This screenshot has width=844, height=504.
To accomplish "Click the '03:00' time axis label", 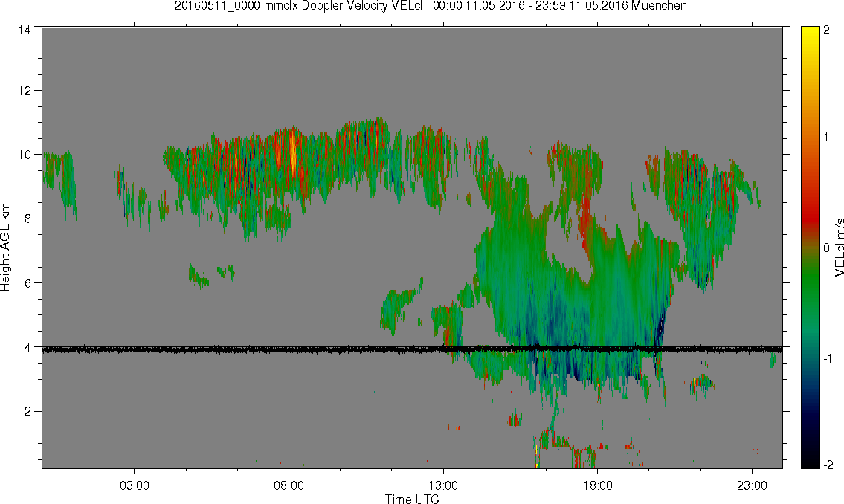I will [x=134, y=485].
